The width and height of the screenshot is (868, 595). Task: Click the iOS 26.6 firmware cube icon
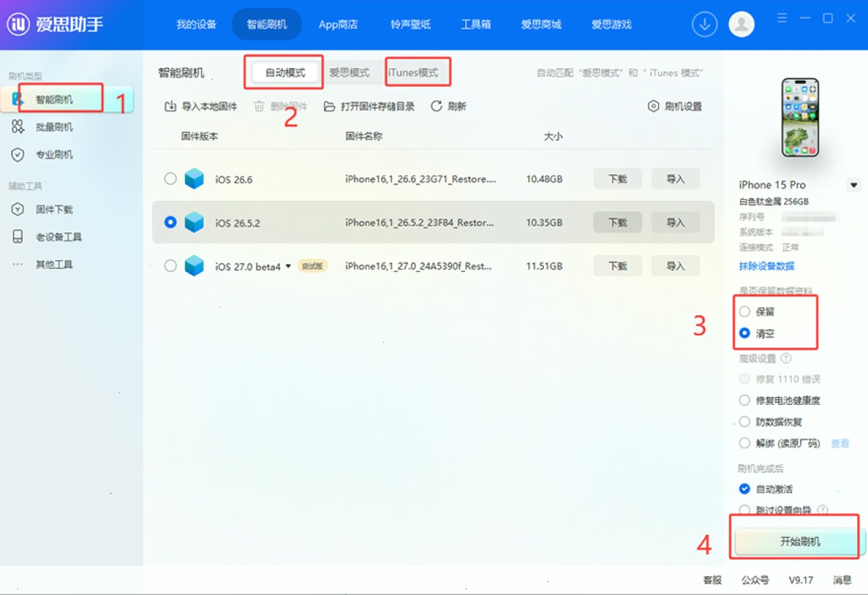pyautogui.click(x=194, y=179)
